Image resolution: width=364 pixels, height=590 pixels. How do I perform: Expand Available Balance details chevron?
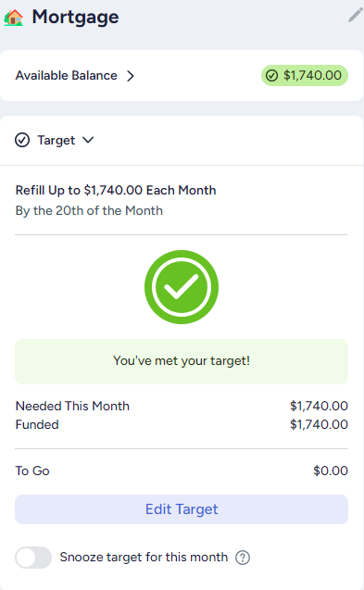tap(131, 76)
